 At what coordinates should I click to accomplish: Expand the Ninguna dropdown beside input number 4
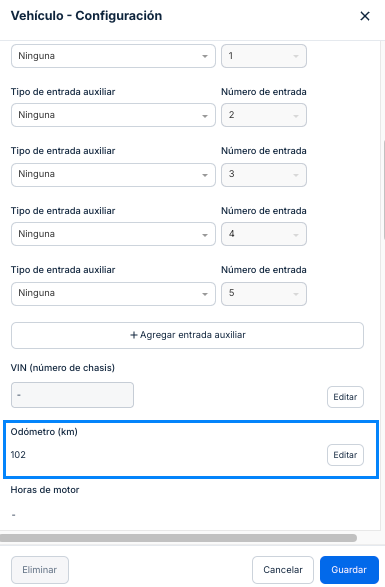click(113, 234)
